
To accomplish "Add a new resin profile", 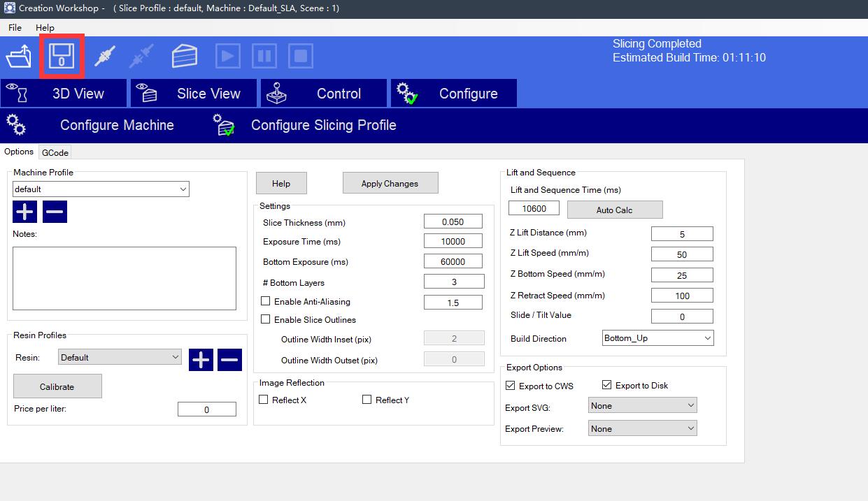I will 201,360.
